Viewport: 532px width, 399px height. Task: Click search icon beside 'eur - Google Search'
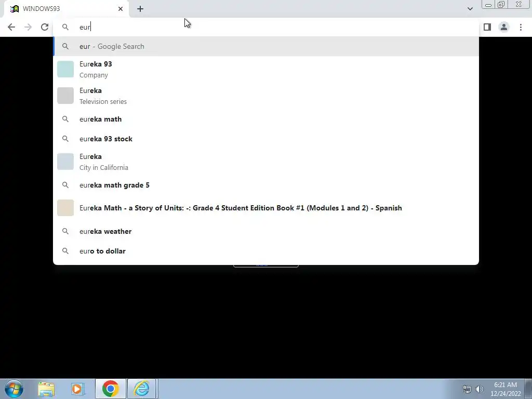point(65,46)
